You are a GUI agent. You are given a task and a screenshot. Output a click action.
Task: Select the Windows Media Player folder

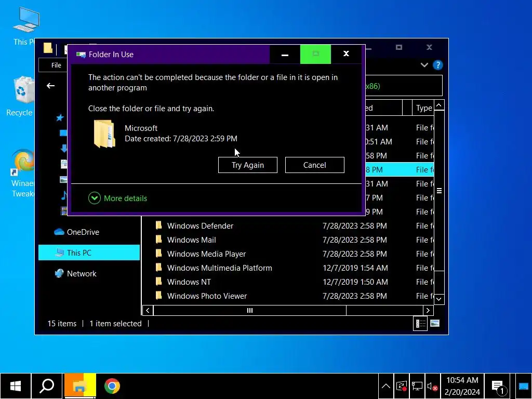click(206, 254)
